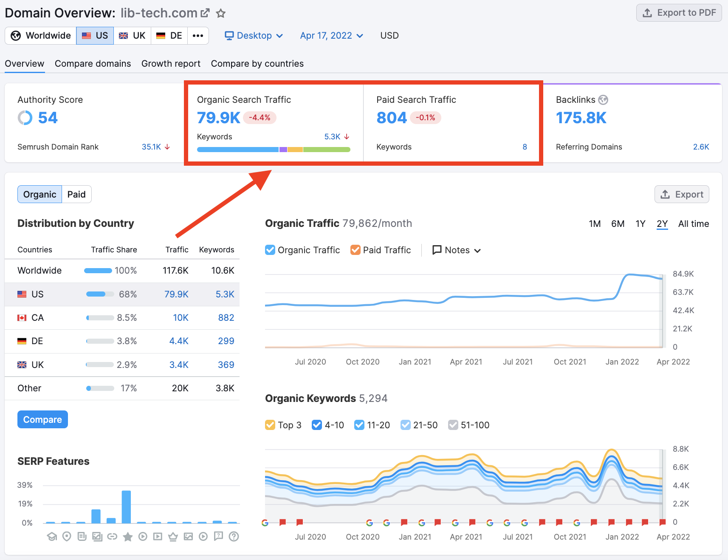Open the Growth report section
Screen dimensions: 728x560
171,63
